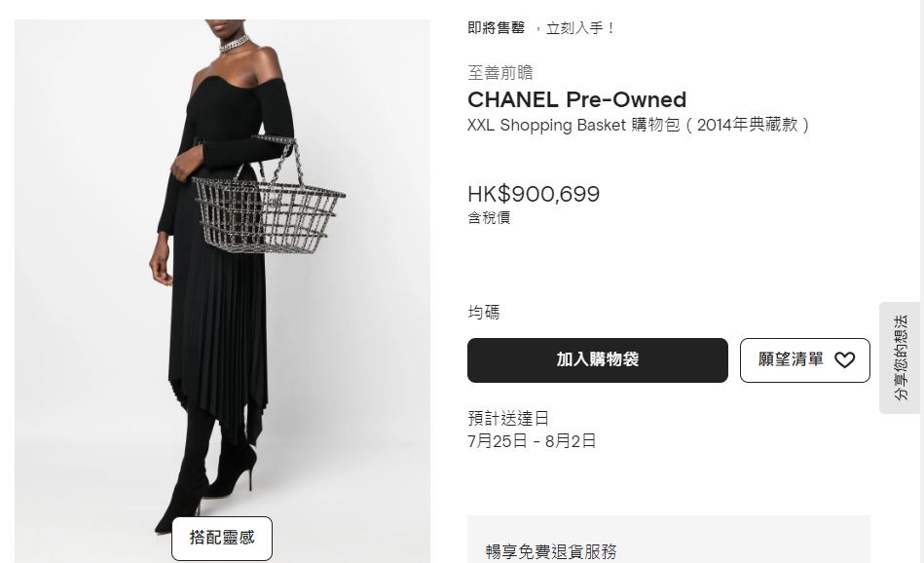This screenshot has height=563, width=924.
Task: Click the 願望清單 wishlist label
Action: tap(791, 359)
